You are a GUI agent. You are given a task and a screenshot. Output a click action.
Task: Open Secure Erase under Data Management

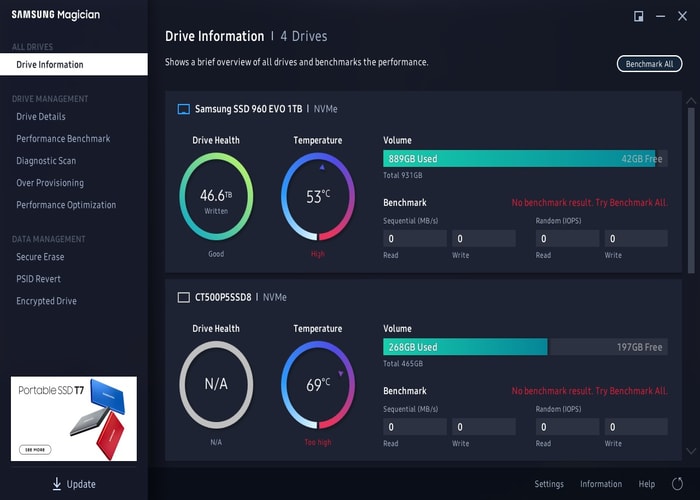40,257
